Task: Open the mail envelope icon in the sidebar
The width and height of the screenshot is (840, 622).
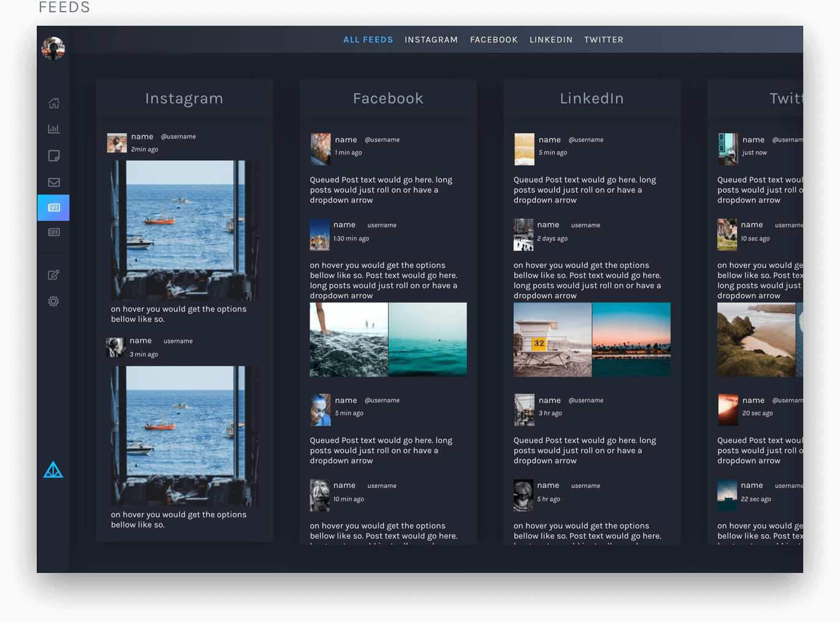Action: pyautogui.click(x=54, y=182)
